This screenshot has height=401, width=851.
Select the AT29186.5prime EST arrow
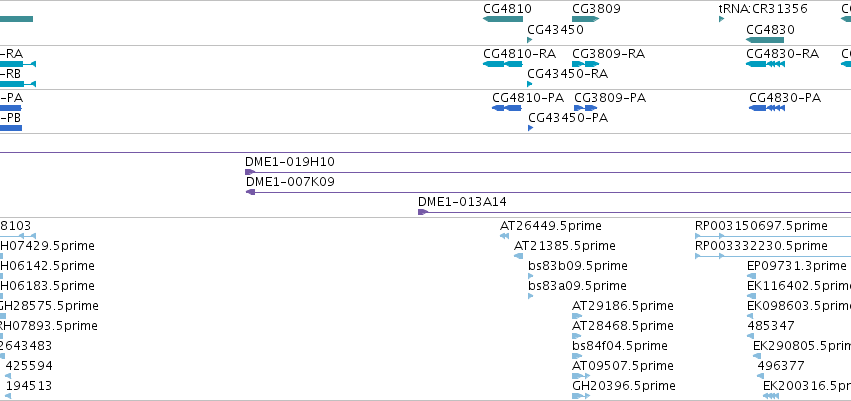pos(577,316)
